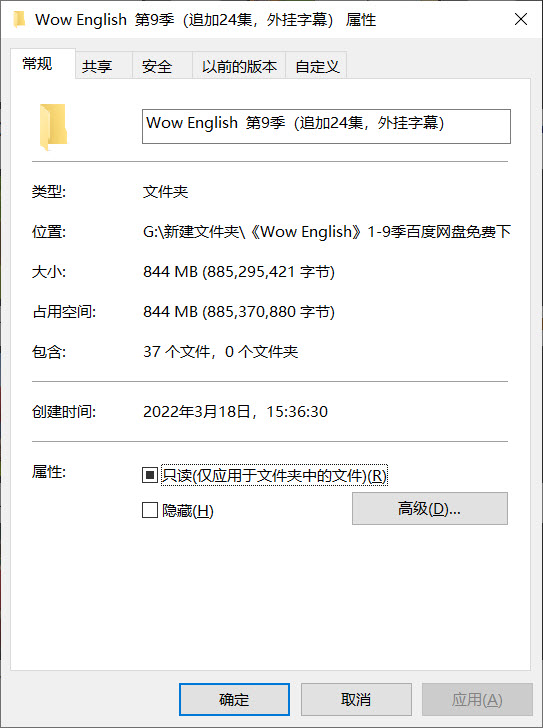
Task: Click the window title text ending in 属性
Action: click(x=206, y=20)
